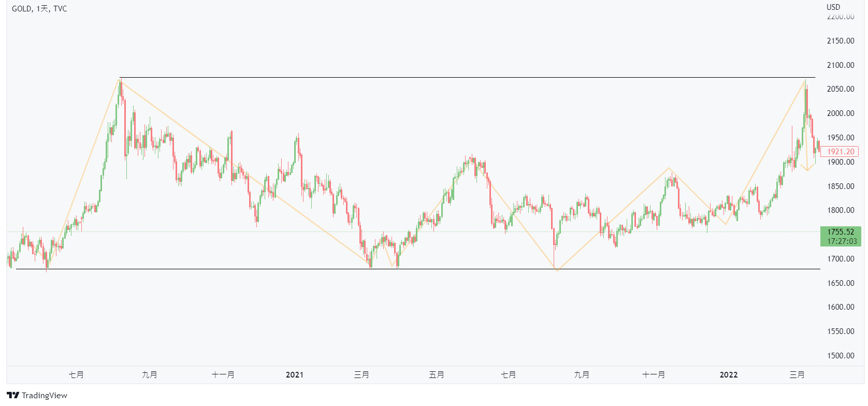Open the 1天 interval selector
The image size is (868, 406).
pos(43,9)
